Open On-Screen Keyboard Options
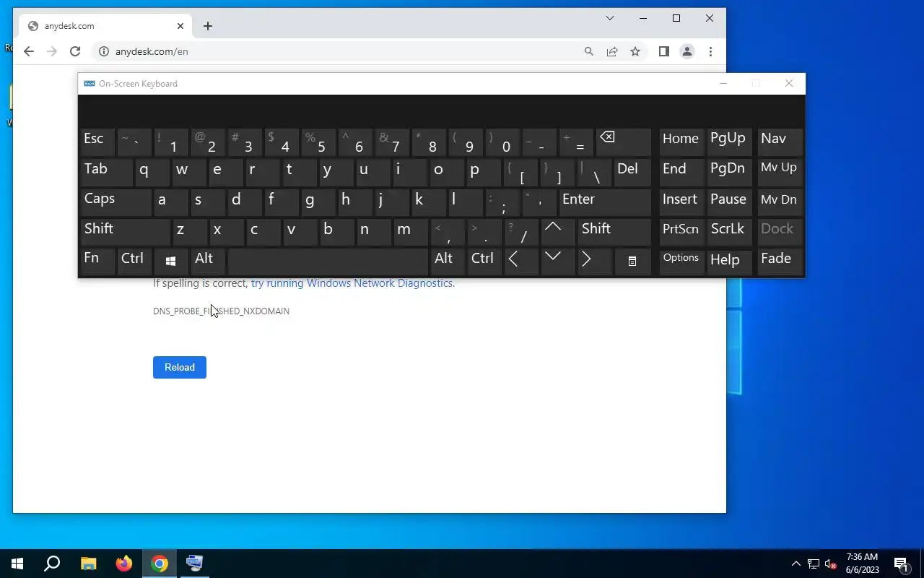Screen dimensions: 924x578 [x=681, y=262]
